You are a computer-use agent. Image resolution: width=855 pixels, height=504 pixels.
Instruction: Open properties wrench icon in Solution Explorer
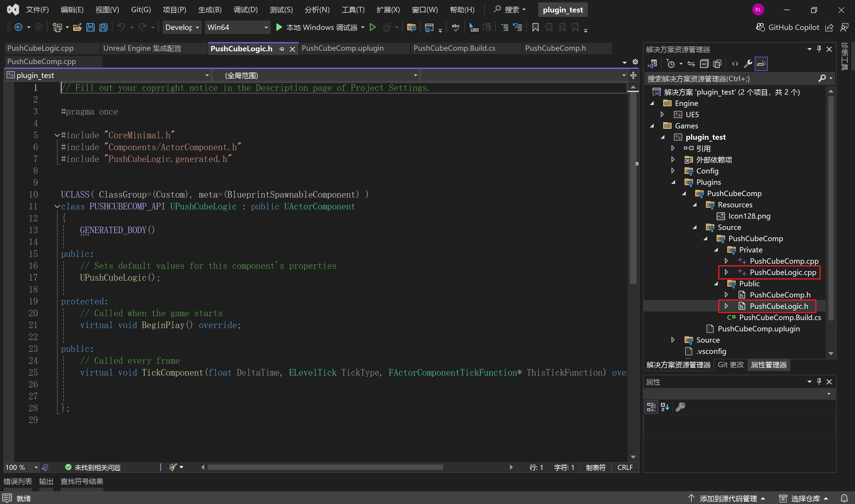(x=748, y=64)
